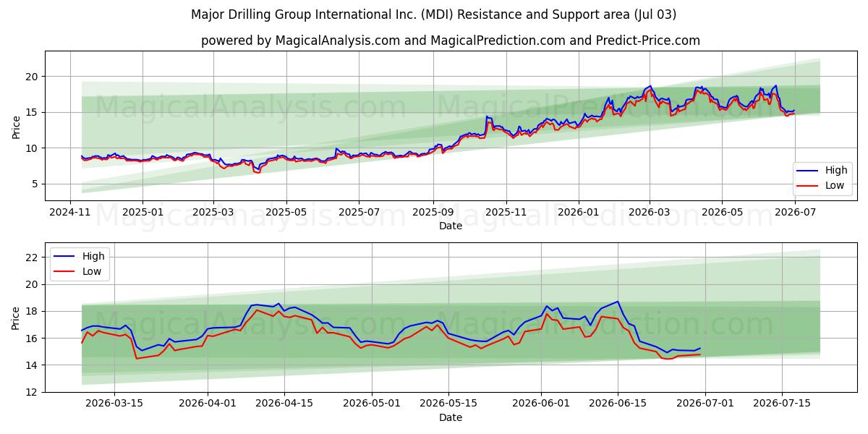The image size is (868, 434).
Task: Click the '2026-05-15' x-axis label on bottom chart
Action: [448, 404]
